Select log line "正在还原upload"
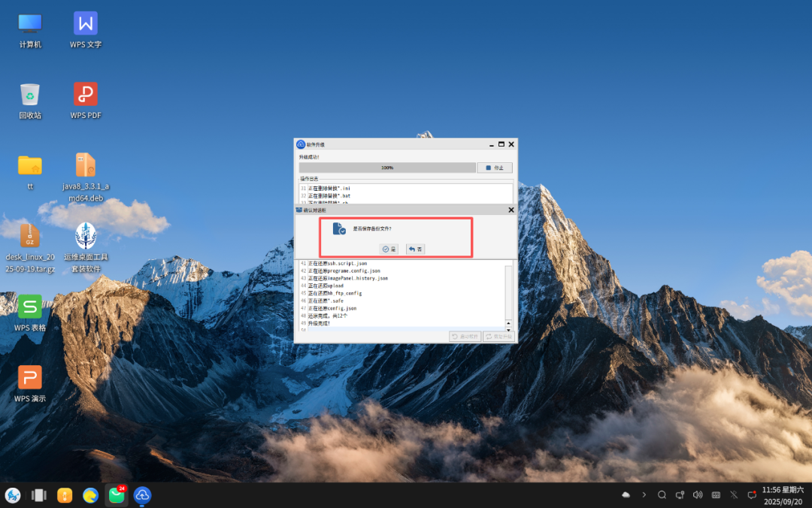The height and width of the screenshot is (508, 812). [326, 286]
